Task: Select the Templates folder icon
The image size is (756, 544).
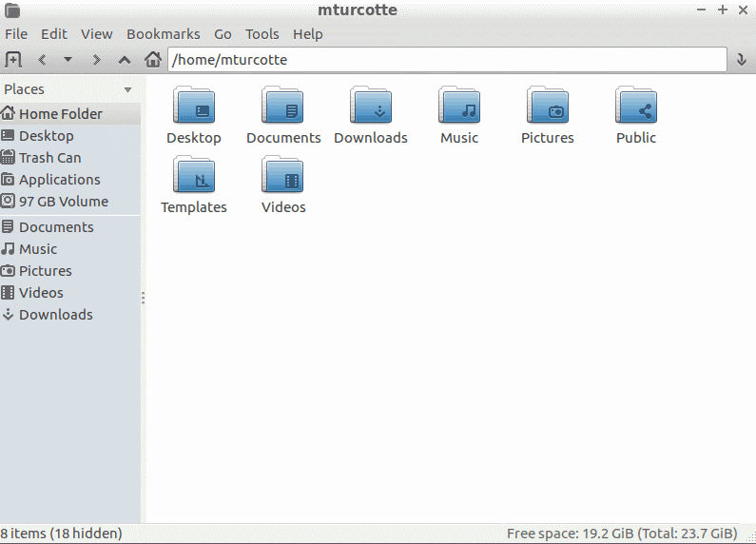Action: pyautogui.click(x=194, y=175)
